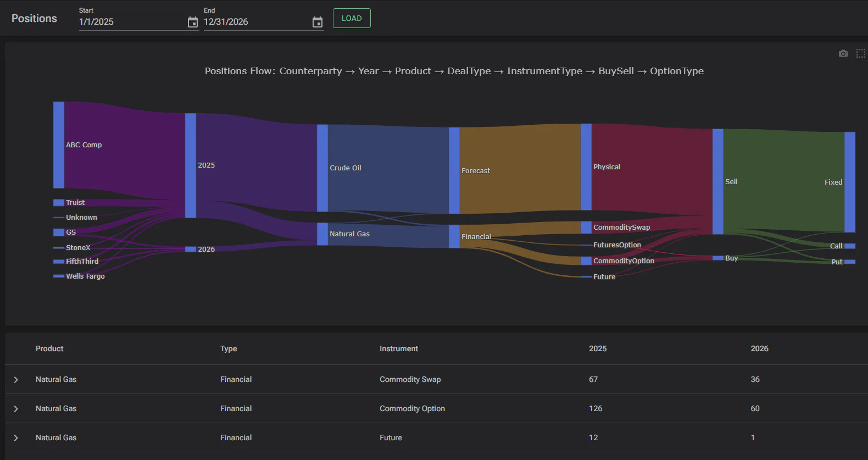
Task: Expand the Natural Gas Commodity Swap row
Action: point(16,380)
